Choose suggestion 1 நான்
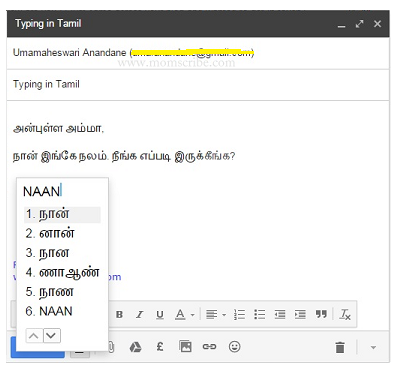Viewport: 397px width, 375px height. [x=62, y=214]
